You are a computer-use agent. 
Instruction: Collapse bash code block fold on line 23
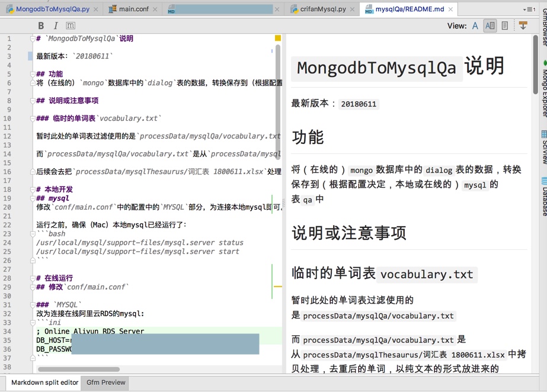point(33,234)
